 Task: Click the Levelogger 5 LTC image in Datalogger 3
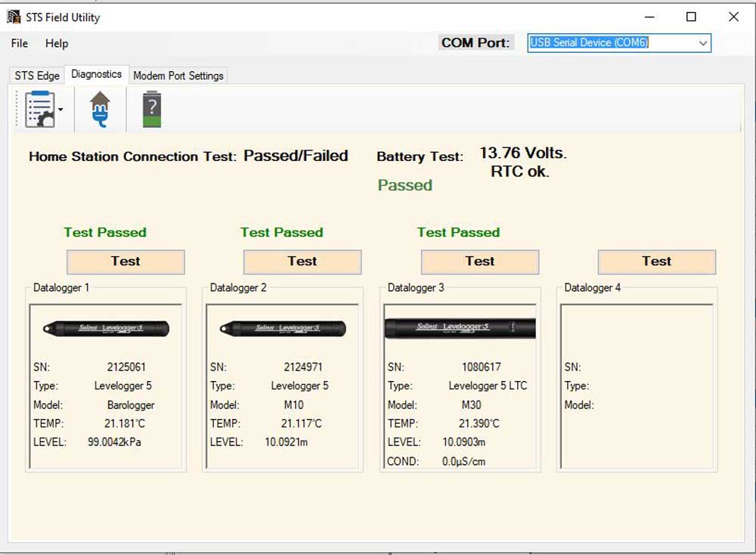click(459, 325)
